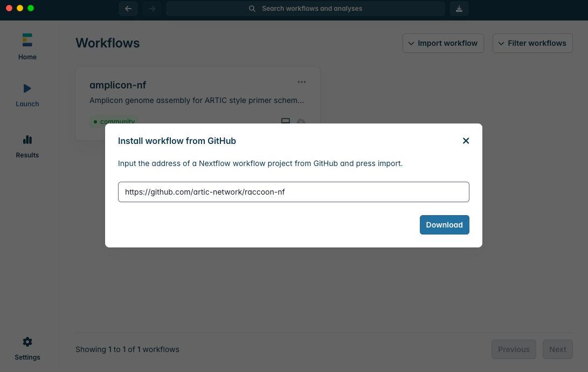Click the green macOS fullscreen button

click(31, 8)
